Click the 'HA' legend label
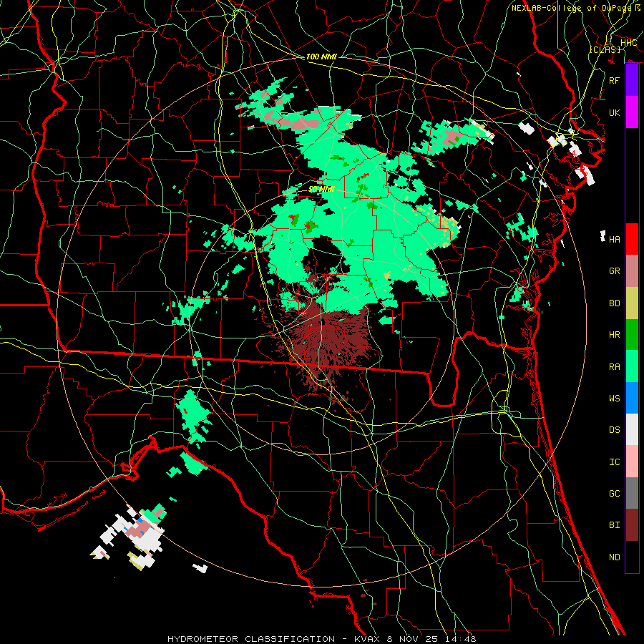The height and width of the screenshot is (644, 644). (614, 239)
